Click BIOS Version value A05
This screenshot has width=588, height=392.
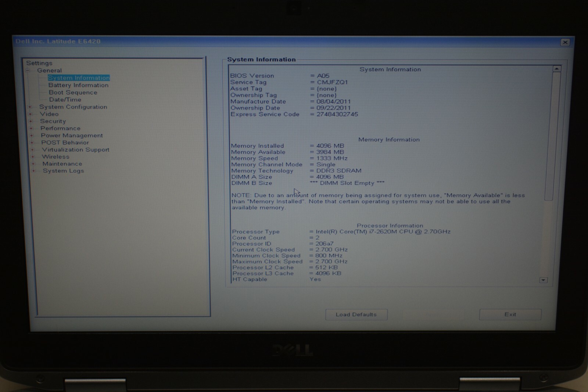point(323,76)
